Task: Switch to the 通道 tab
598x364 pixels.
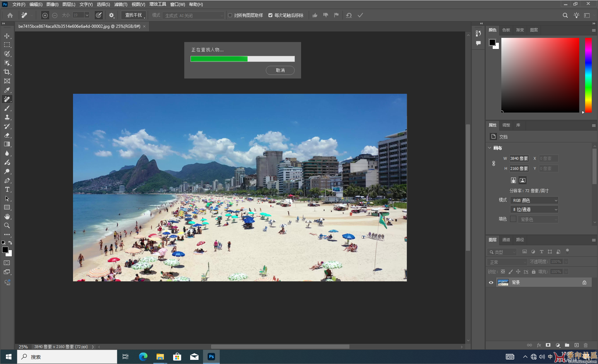Action: pyautogui.click(x=506, y=240)
